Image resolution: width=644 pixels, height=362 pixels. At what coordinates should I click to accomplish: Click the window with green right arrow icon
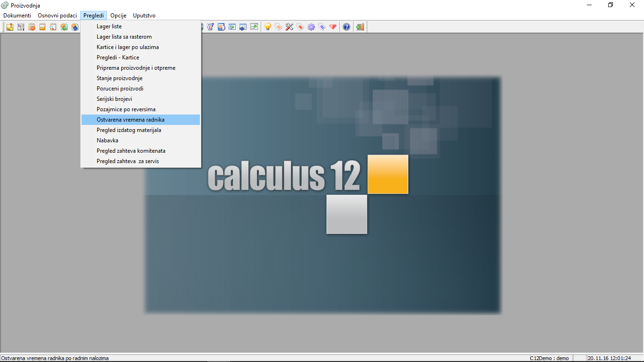coord(232,27)
